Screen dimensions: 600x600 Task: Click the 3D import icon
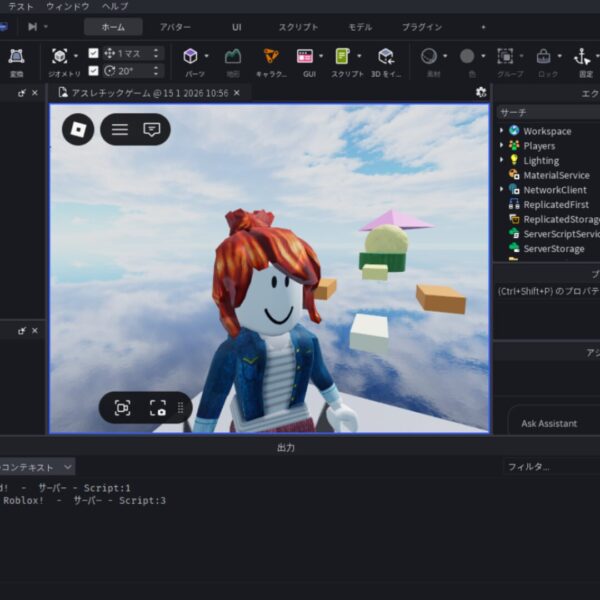click(x=386, y=56)
